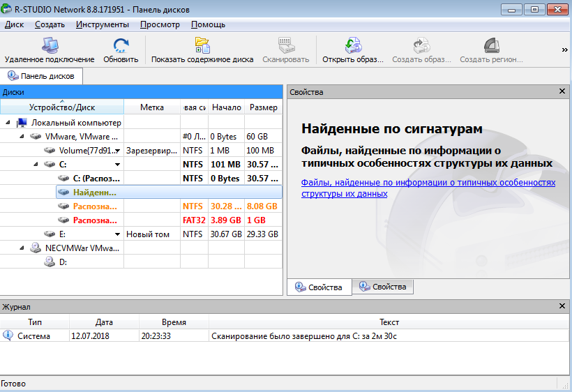
Task: Collapse the C: partition node
Action: point(36,165)
